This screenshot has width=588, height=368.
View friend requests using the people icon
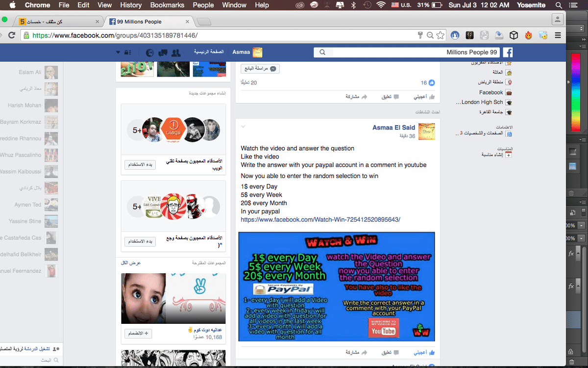(x=176, y=52)
